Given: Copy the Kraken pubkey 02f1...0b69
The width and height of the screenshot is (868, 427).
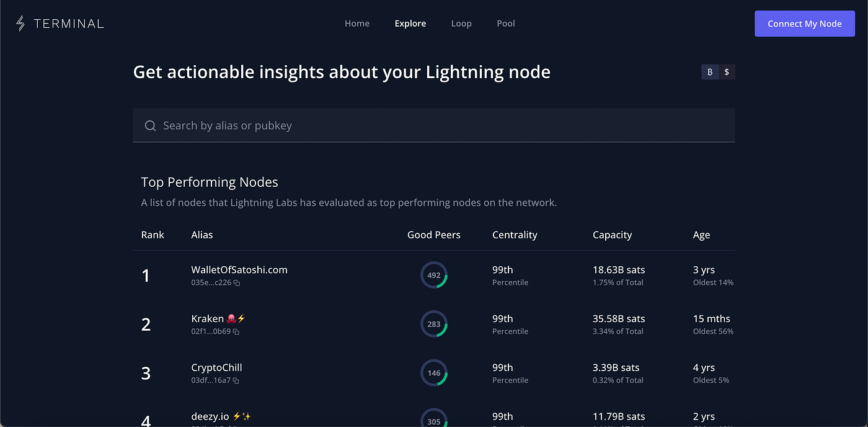Looking at the screenshot, I should [x=236, y=332].
